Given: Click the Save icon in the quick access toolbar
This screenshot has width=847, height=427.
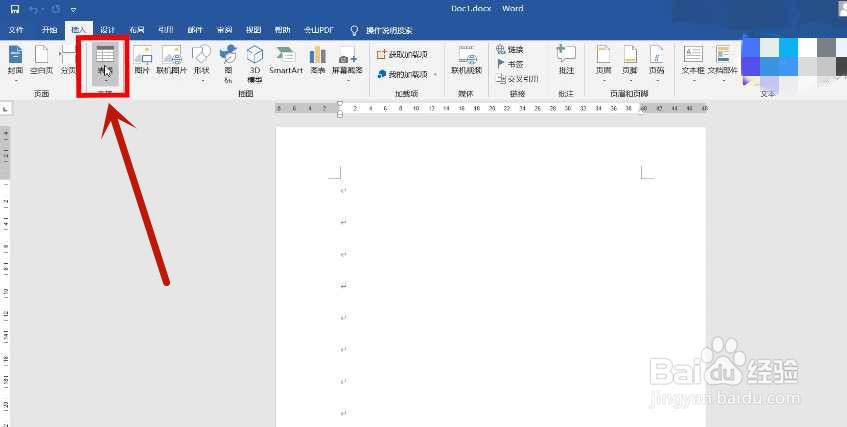Looking at the screenshot, I should tap(15, 9).
